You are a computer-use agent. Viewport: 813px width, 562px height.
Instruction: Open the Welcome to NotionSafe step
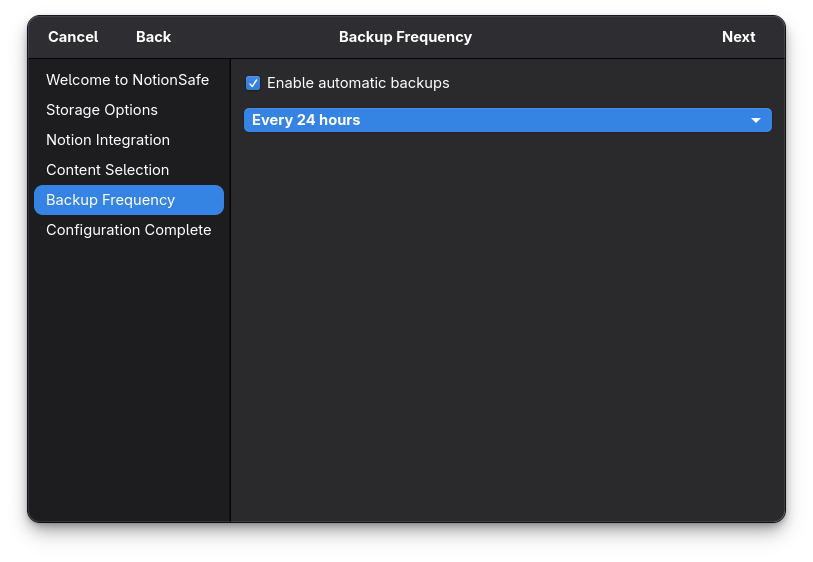coord(127,80)
